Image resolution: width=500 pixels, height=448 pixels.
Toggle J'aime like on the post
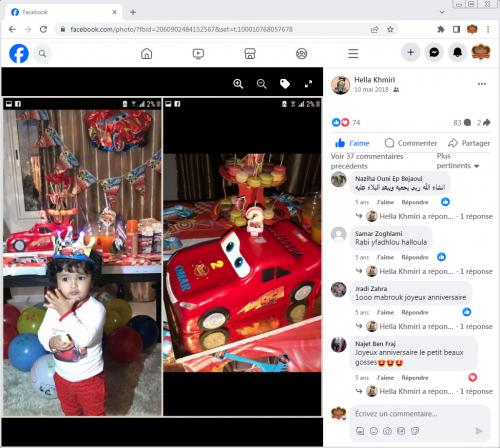(352, 143)
